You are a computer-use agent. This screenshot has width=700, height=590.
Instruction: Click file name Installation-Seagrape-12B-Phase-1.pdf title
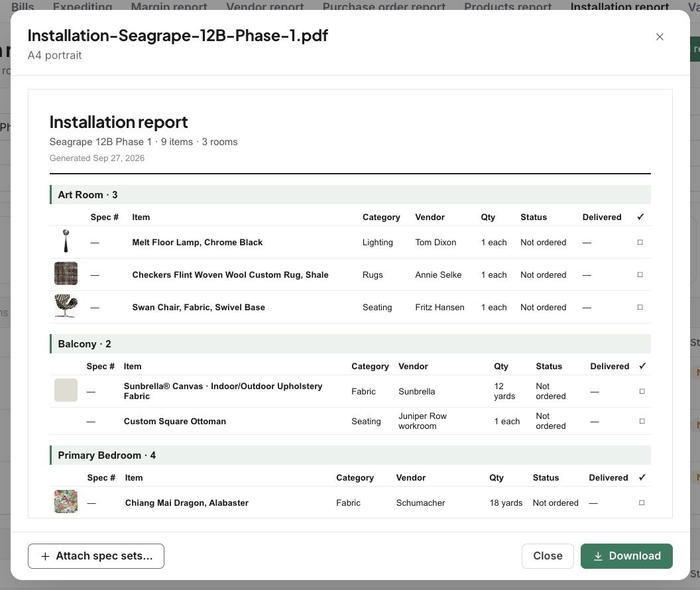(x=178, y=36)
